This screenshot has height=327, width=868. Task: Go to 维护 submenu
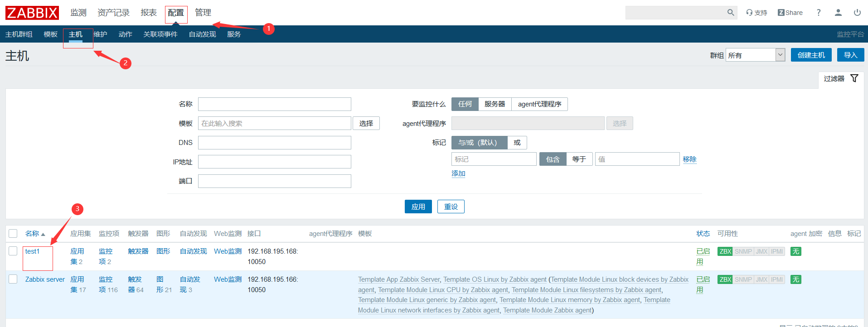(x=101, y=34)
